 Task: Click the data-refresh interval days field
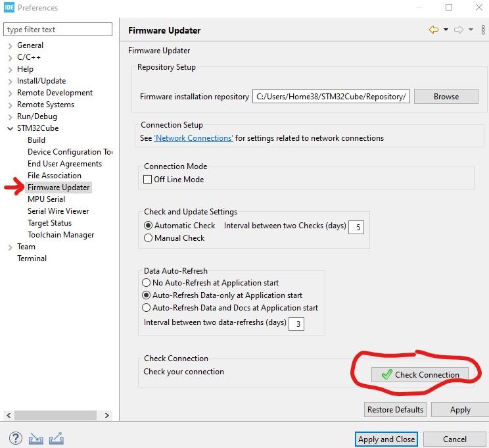point(296,324)
